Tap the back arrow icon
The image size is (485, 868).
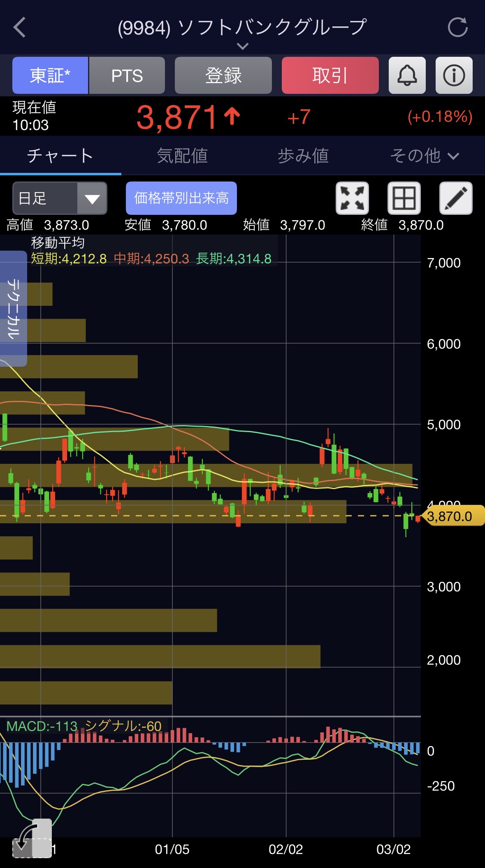(20, 28)
